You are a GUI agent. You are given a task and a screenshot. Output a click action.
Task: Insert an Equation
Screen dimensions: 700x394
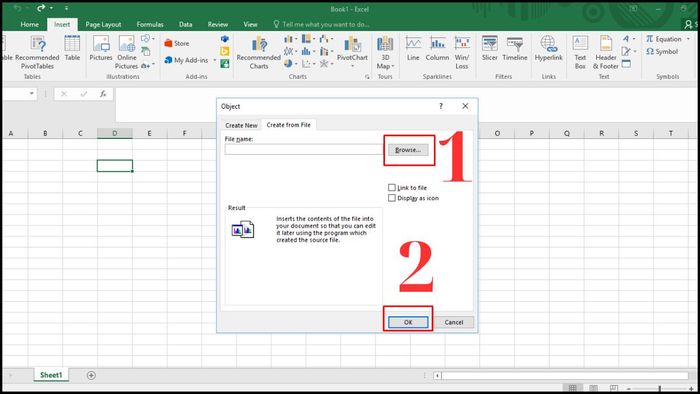pyautogui.click(x=663, y=39)
